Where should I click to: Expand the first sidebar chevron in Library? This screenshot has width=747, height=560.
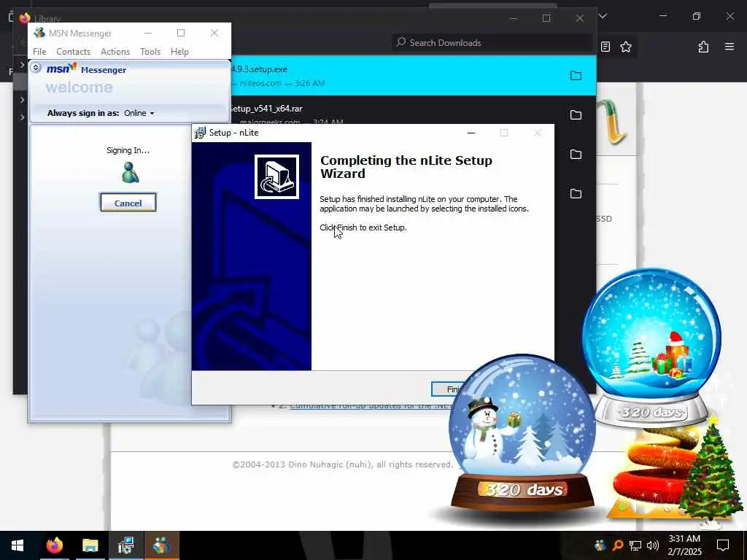(x=22, y=64)
